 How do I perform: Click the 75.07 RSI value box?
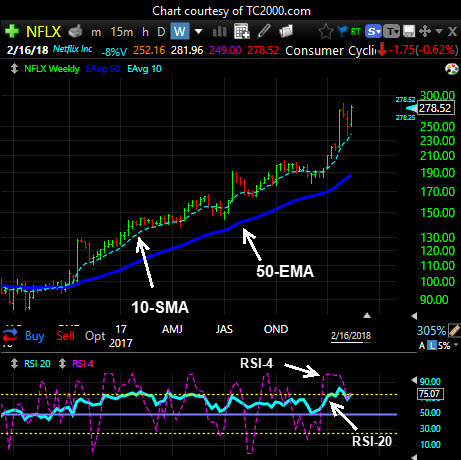(x=430, y=394)
